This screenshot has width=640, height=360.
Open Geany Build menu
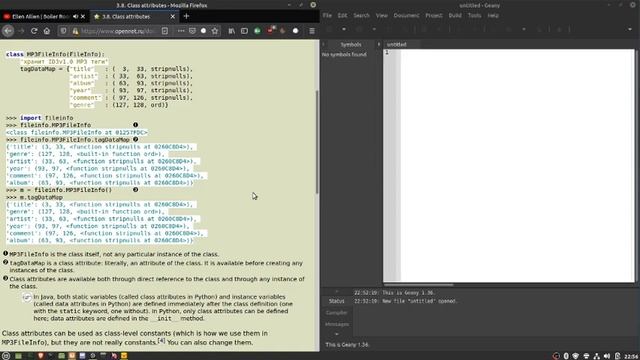[x=455, y=16]
